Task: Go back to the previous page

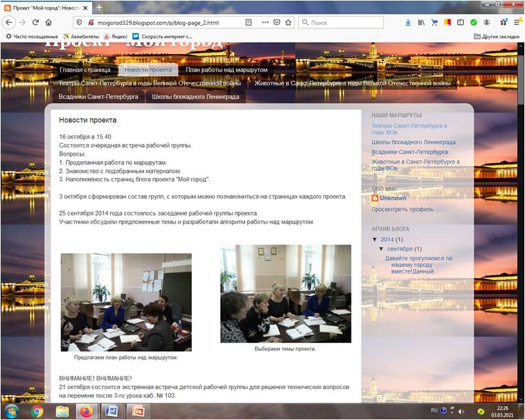Action: [x=9, y=22]
